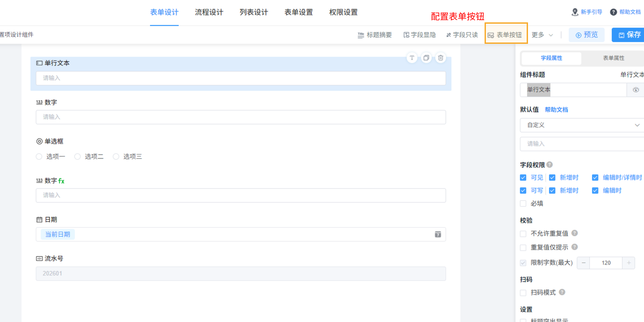Click the 预览 preview button
The image size is (644, 322).
coord(587,35)
